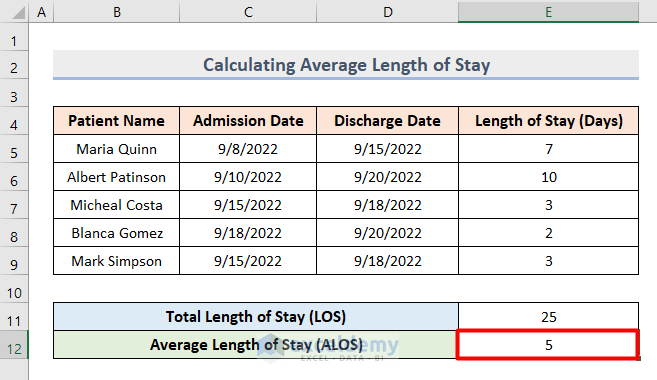Image resolution: width=657 pixels, height=380 pixels.
Task: Click the Length of Stay (Days) header
Action: tap(548, 121)
